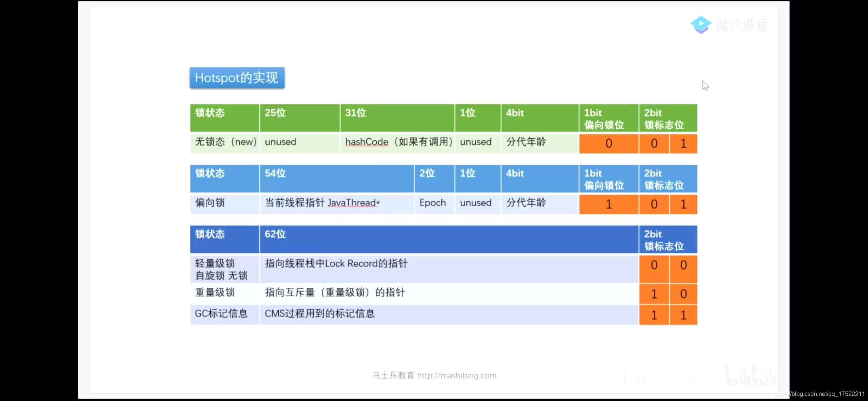Click the '25位' header cell
The width and height of the screenshot is (868, 401).
pyautogui.click(x=300, y=118)
